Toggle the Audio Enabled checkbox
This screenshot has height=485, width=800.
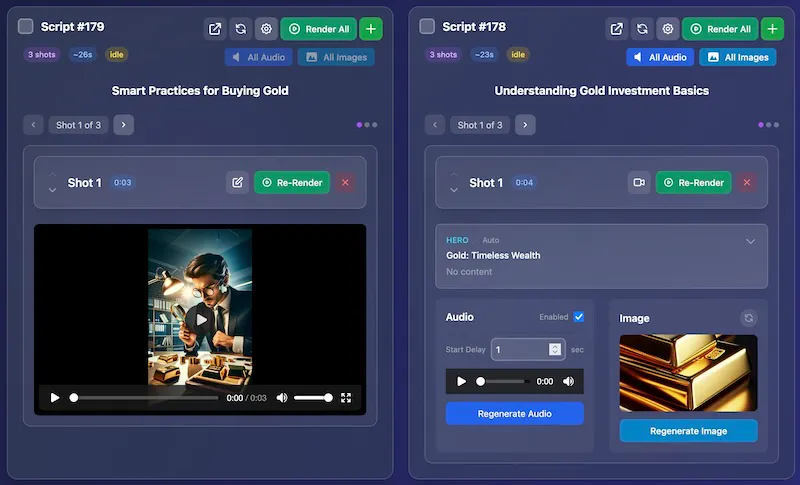pos(579,317)
